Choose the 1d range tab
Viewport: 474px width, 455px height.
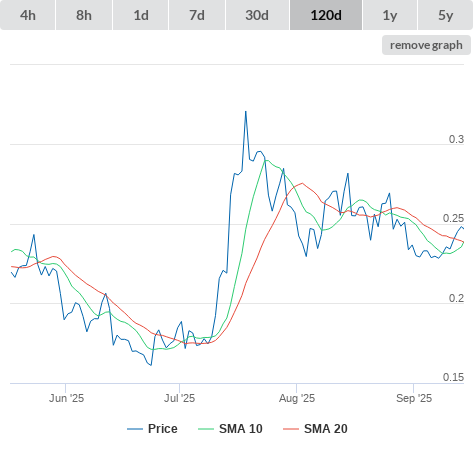pos(141,15)
